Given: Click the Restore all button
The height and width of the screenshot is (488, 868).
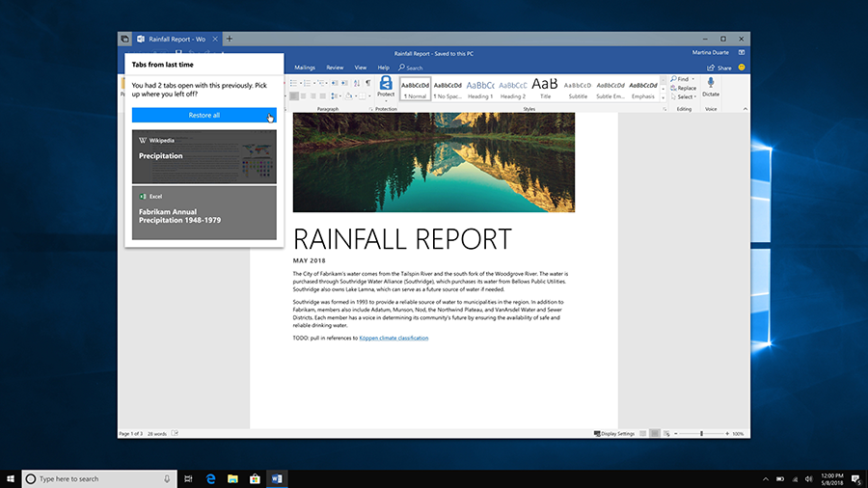Looking at the screenshot, I should click(203, 115).
